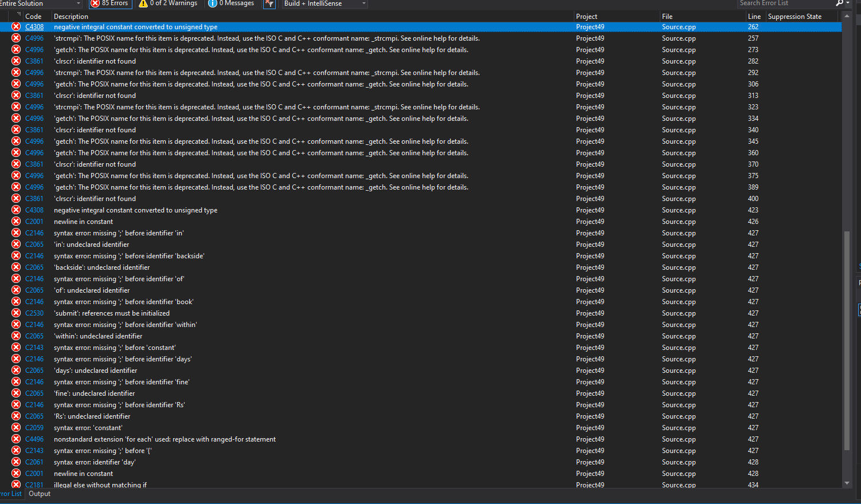Click the error icon on the line 426 row
The width and height of the screenshot is (861, 504).
click(16, 222)
